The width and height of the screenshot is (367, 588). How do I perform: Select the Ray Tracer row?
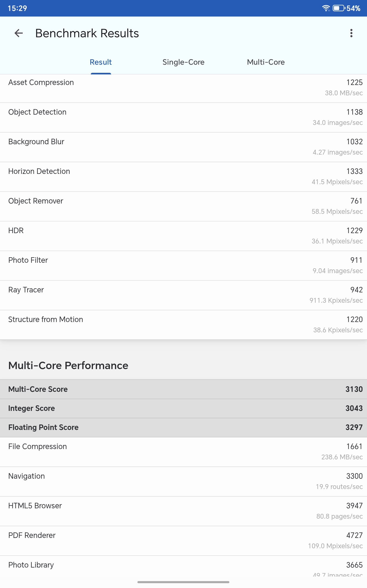(x=183, y=295)
